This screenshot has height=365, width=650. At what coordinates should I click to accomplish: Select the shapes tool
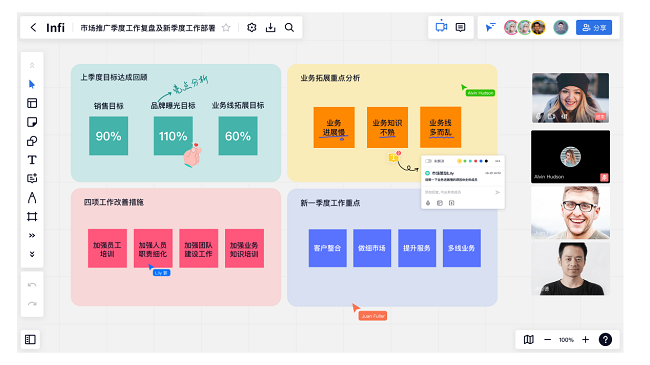coord(32,141)
